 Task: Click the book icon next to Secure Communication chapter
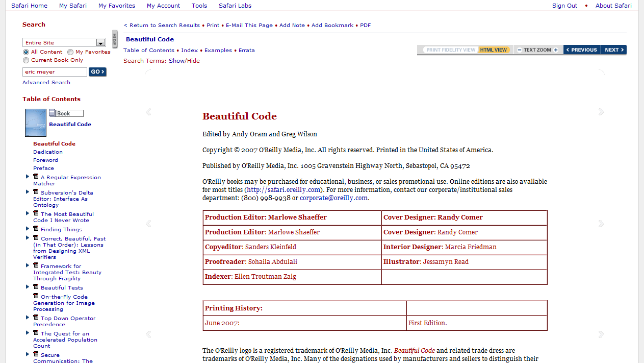(35, 354)
